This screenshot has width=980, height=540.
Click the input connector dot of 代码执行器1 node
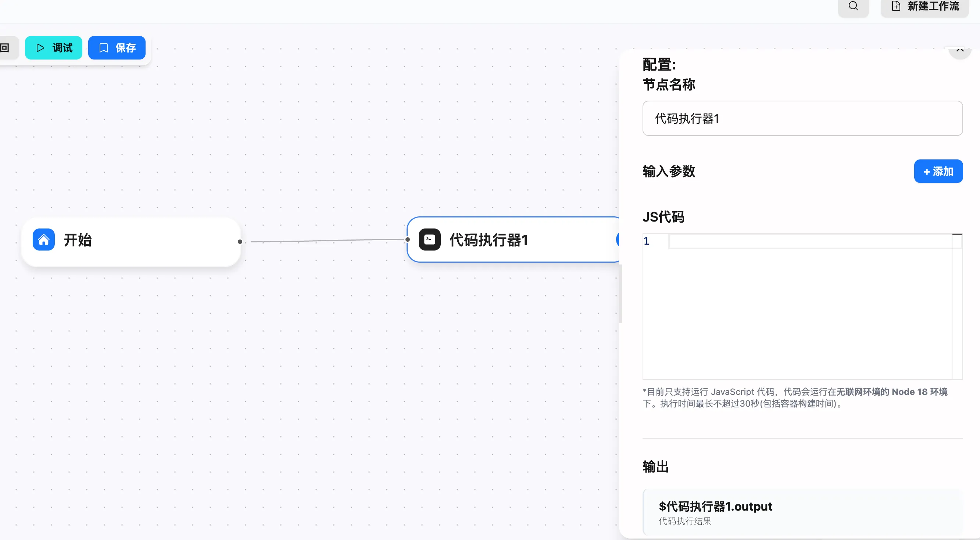(x=407, y=240)
